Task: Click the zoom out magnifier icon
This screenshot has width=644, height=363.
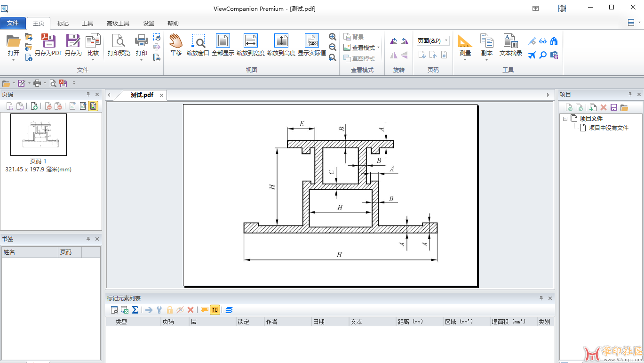Action: click(x=333, y=47)
